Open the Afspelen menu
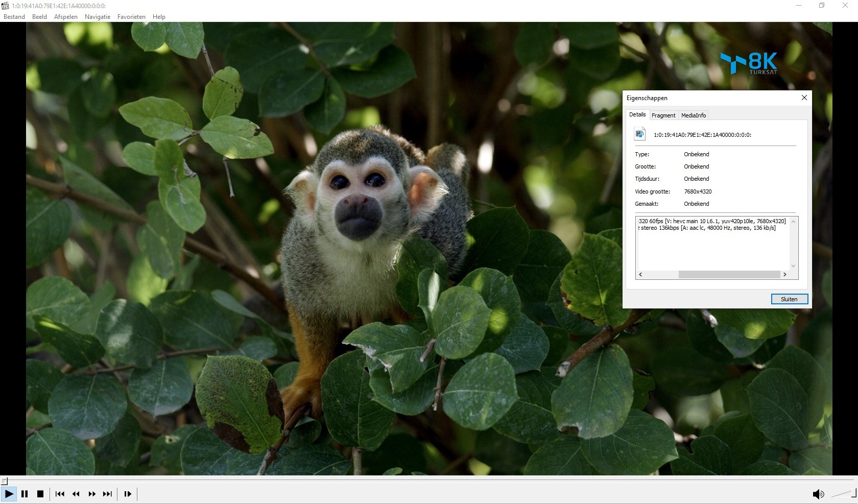858x504 pixels. [x=66, y=17]
